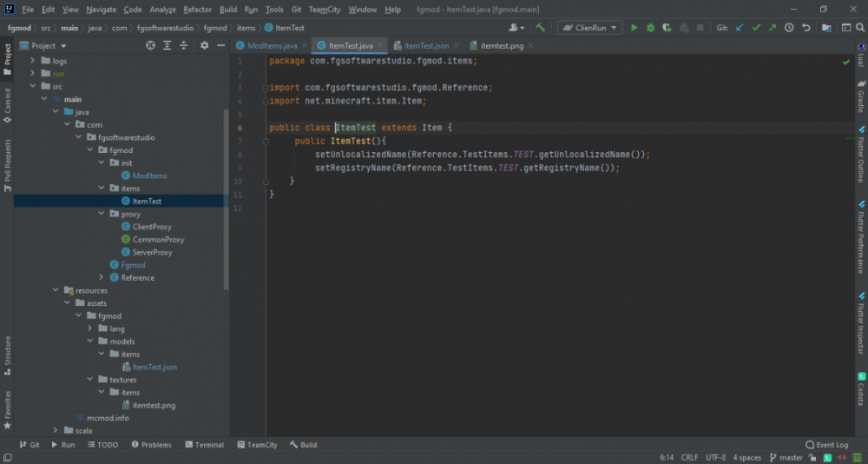Open the ClienRun configuration dropdown
This screenshot has width=868, height=464.
click(590, 28)
